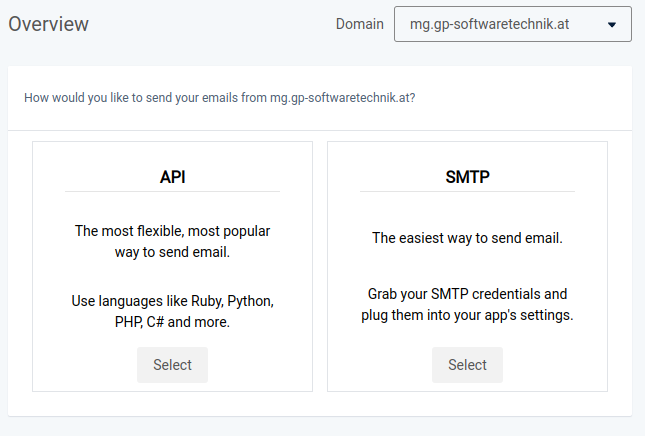This screenshot has height=436, width=645.
Task: Click the 'Use languages like Ruby, Python' text
Action: pyautogui.click(x=172, y=300)
